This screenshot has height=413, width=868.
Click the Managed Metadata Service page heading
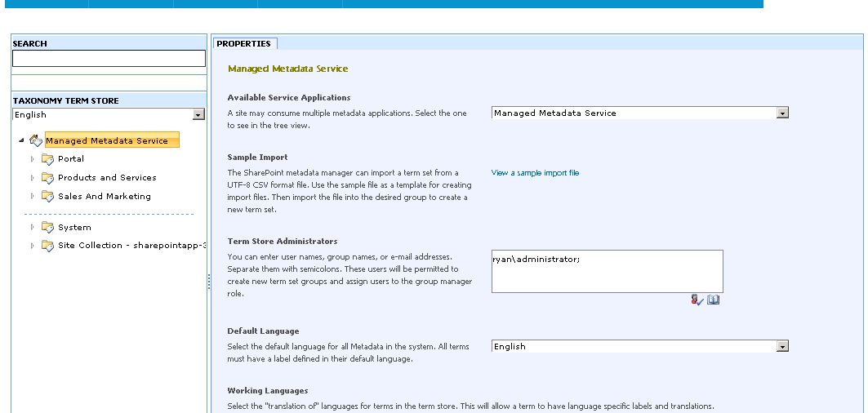point(288,69)
